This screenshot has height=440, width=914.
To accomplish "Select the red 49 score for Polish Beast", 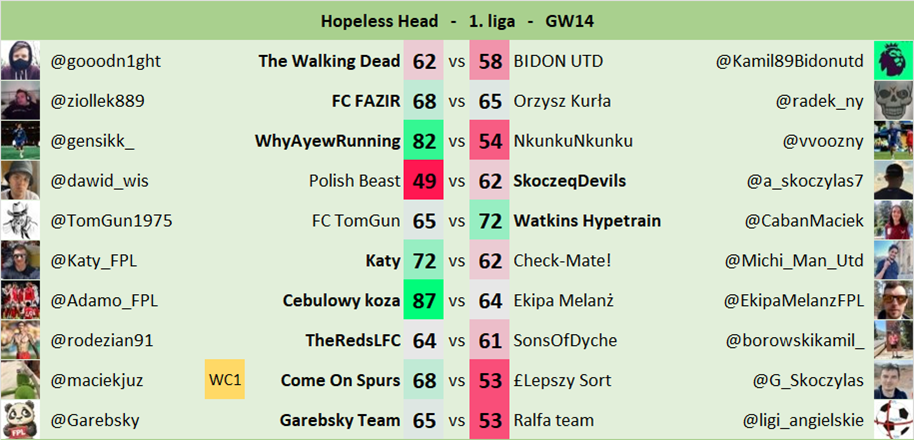I will point(424,181).
